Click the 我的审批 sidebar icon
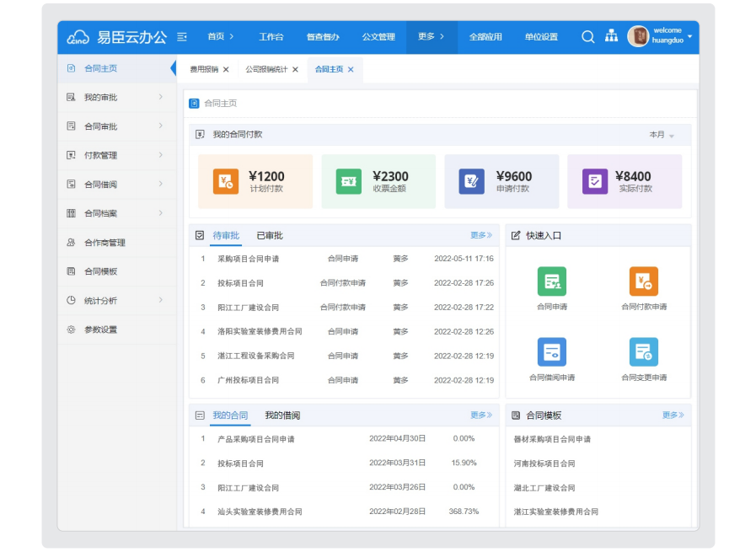This screenshot has height=552, width=756. point(71,98)
